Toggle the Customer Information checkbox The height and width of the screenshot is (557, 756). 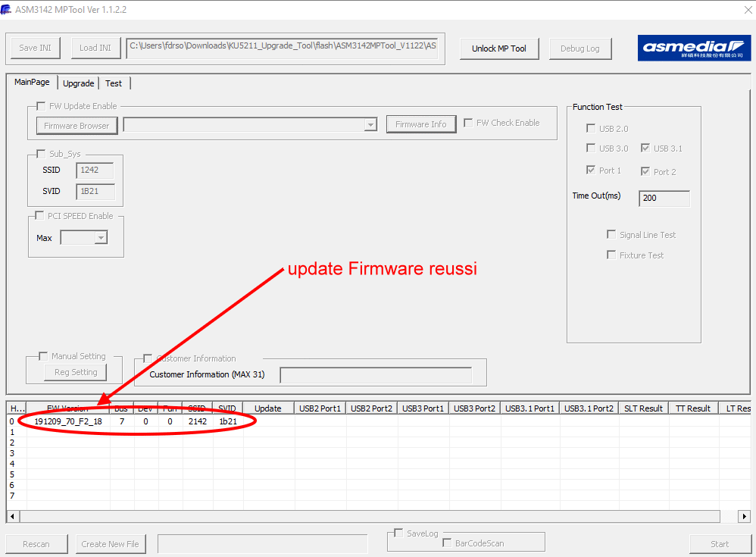click(148, 358)
